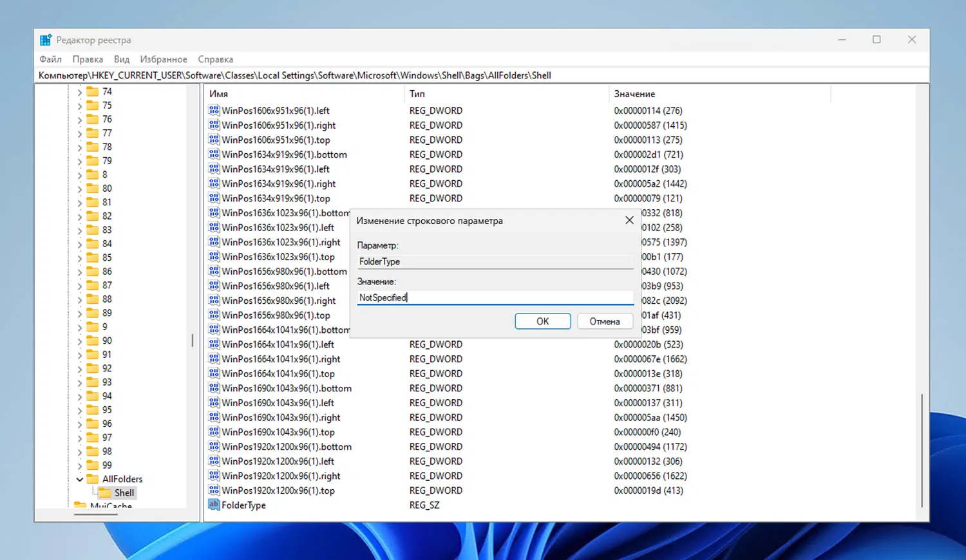Click the open Shell folder icon
This screenshot has width=966, height=560.
(x=104, y=493)
